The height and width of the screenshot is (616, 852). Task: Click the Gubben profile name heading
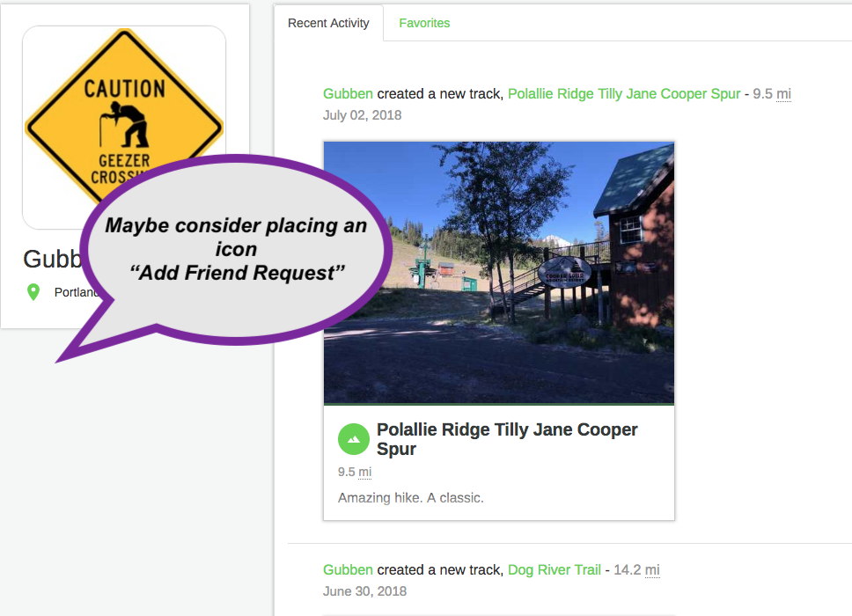click(52, 259)
